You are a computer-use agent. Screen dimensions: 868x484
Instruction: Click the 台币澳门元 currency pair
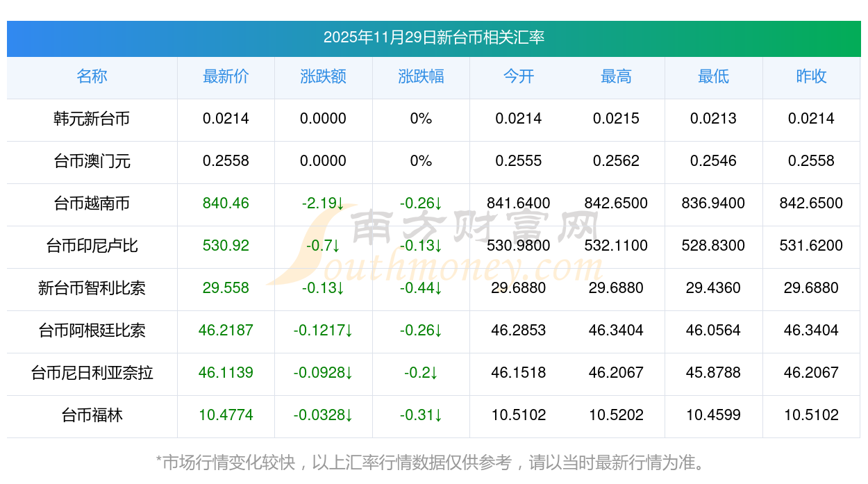pyautogui.click(x=92, y=161)
